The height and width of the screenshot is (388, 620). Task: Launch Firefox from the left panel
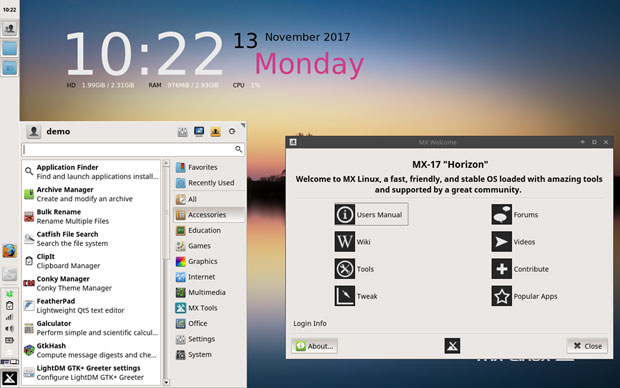[x=9, y=251]
